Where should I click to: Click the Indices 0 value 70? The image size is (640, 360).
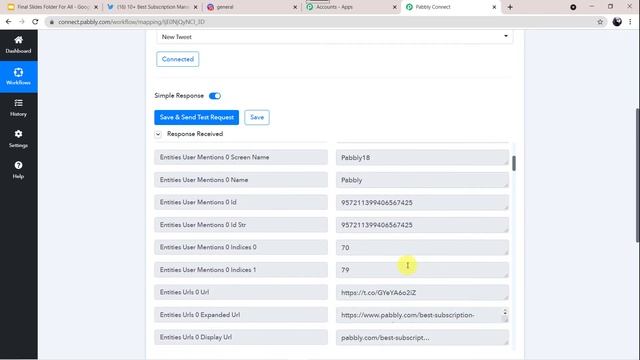[x=422, y=247]
